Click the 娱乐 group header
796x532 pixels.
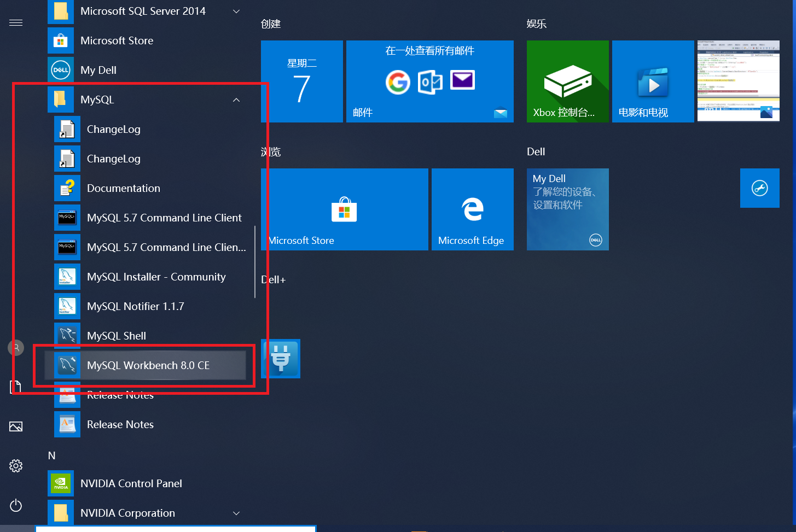(x=537, y=24)
